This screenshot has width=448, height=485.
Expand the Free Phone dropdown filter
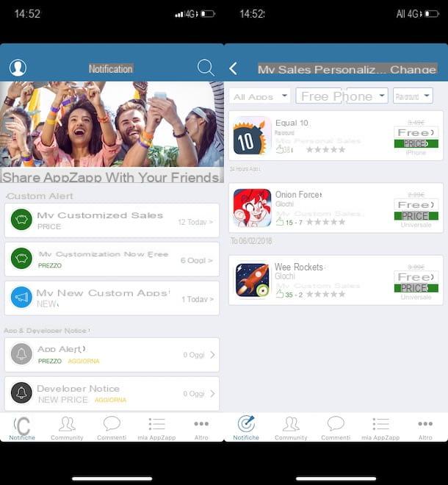[342, 96]
